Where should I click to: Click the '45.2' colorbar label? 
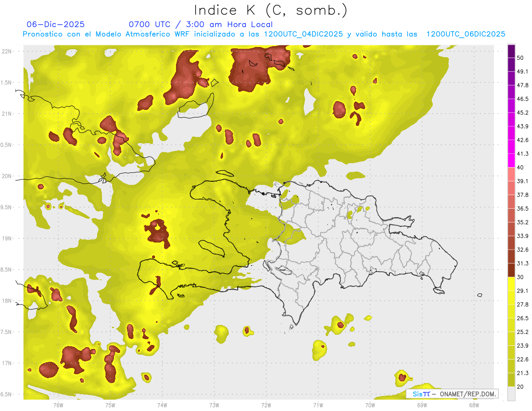pyautogui.click(x=523, y=113)
